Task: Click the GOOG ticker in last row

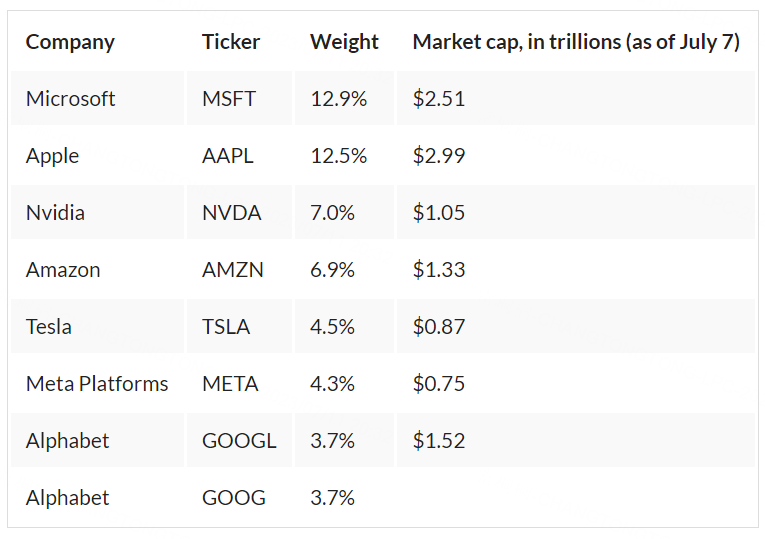Action: coord(234,498)
